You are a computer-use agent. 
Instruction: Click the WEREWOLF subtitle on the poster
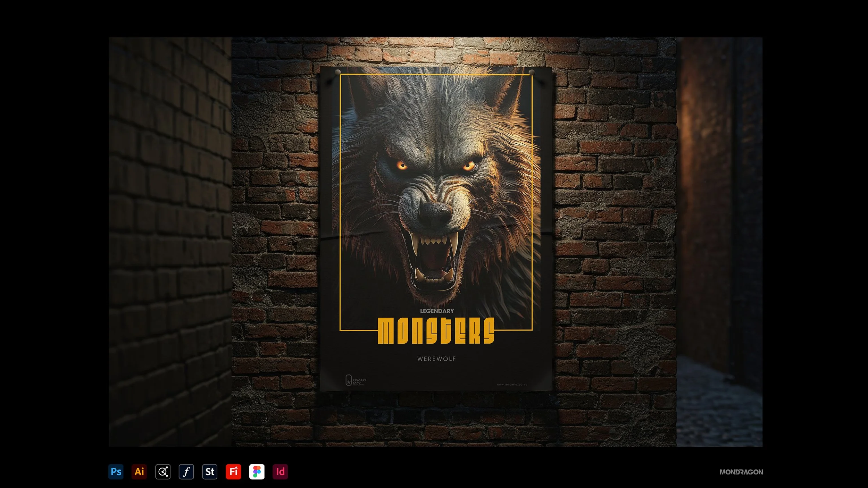[x=436, y=359]
